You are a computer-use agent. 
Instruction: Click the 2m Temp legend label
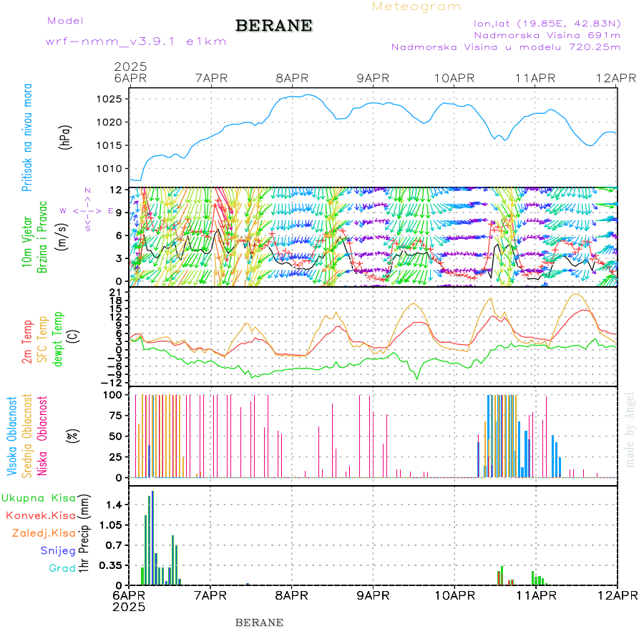[26, 342]
